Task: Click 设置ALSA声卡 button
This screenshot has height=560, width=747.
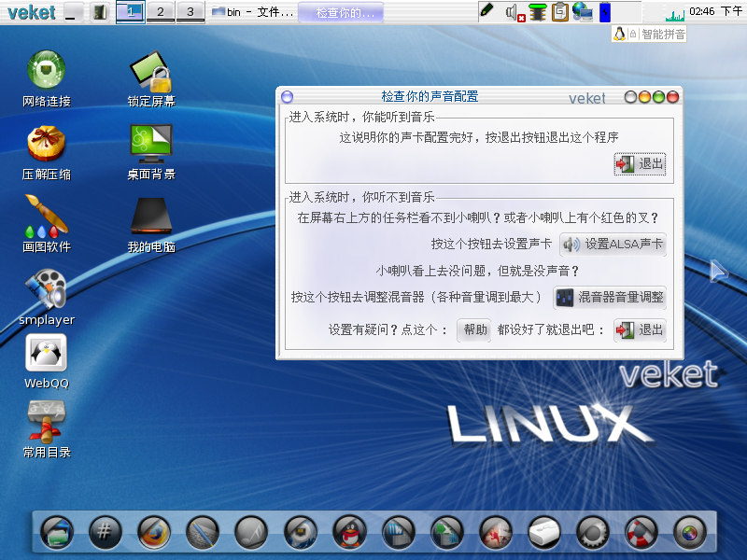Action: 613,245
